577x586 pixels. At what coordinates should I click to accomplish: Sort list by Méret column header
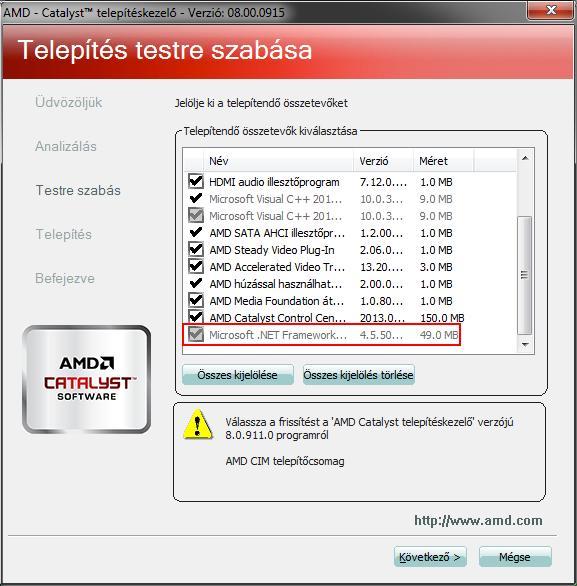click(x=444, y=161)
